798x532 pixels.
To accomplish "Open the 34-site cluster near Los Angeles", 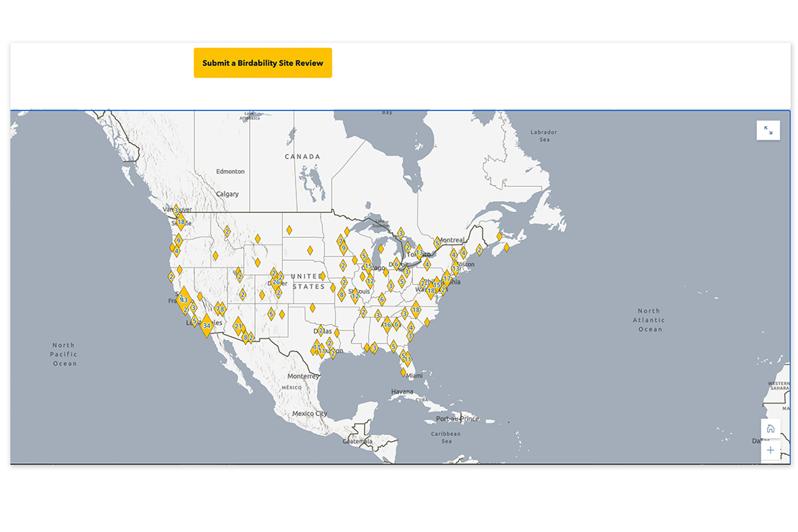I will tap(206, 326).
